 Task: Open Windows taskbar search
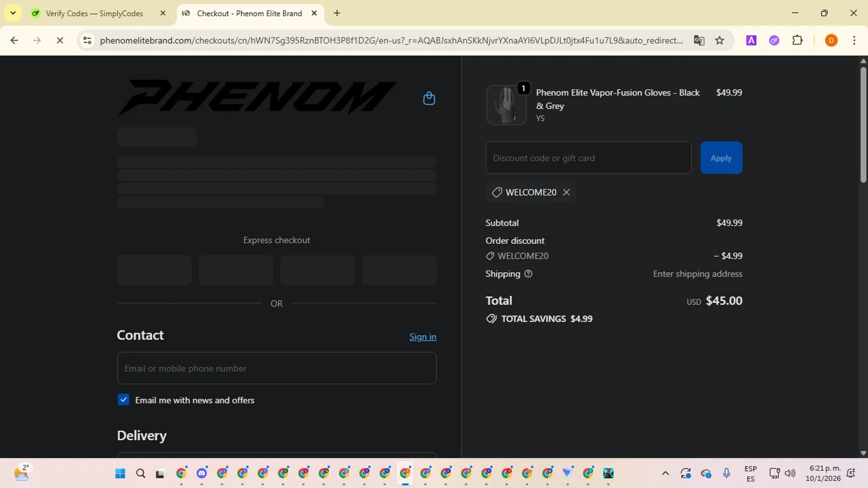141,474
